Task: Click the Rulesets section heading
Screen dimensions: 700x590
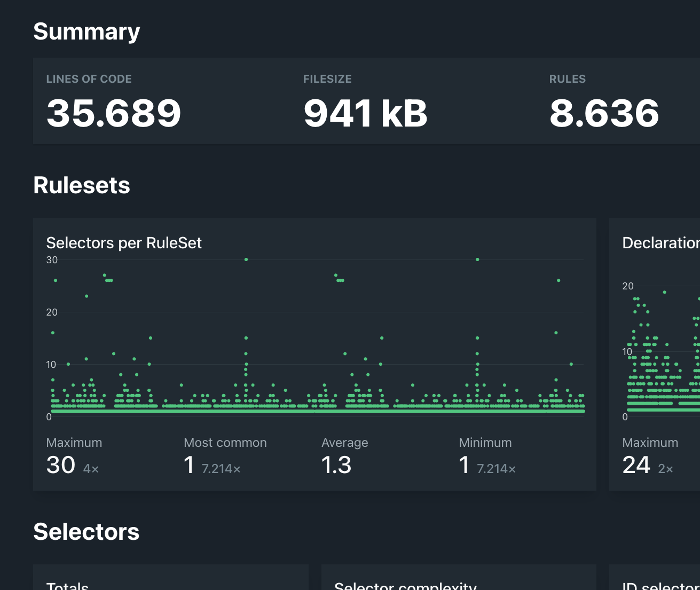Action: pos(82,185)
